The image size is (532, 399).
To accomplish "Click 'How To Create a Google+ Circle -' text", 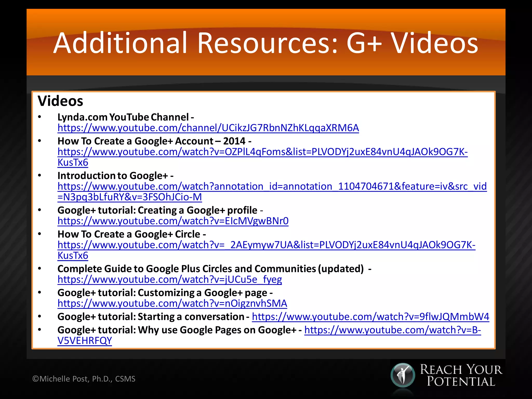I will click(x=132, y=234).
